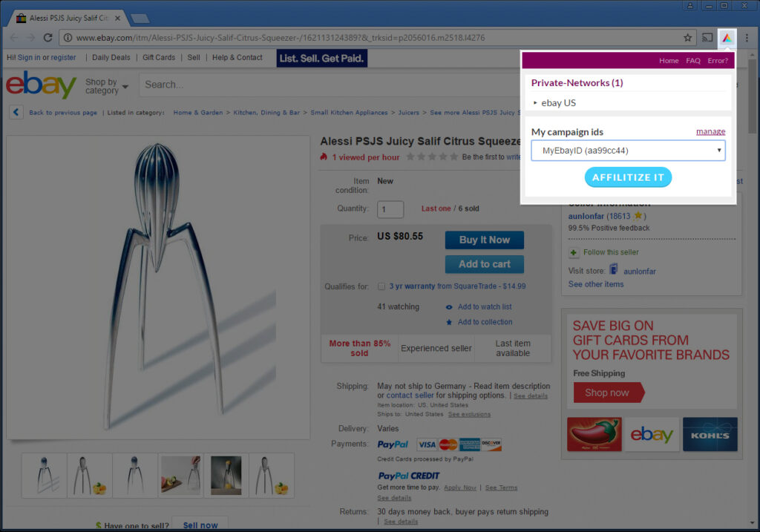Open the Chrome three-dot menu
This screenshot has height=532, width=760.
click(747, 38)
